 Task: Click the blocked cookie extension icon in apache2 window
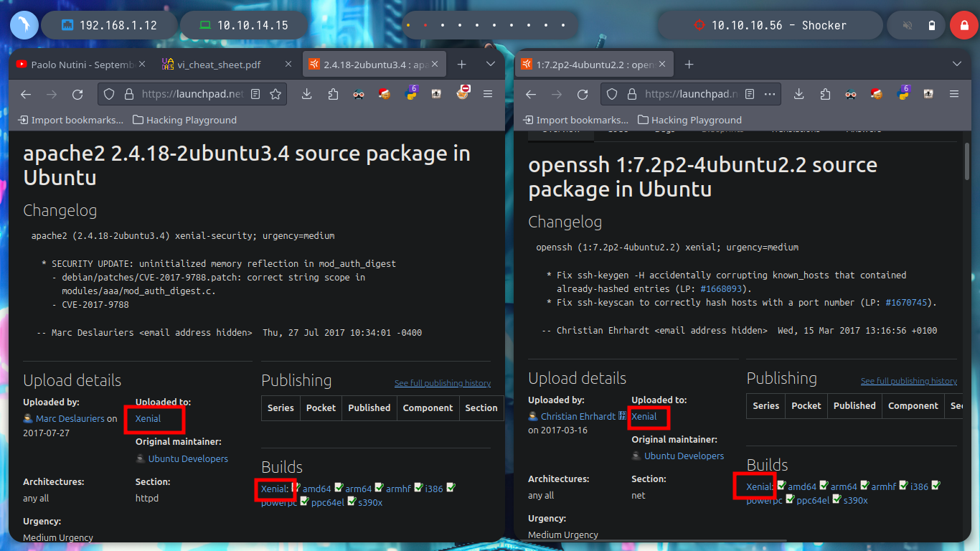tap(463, 93)
